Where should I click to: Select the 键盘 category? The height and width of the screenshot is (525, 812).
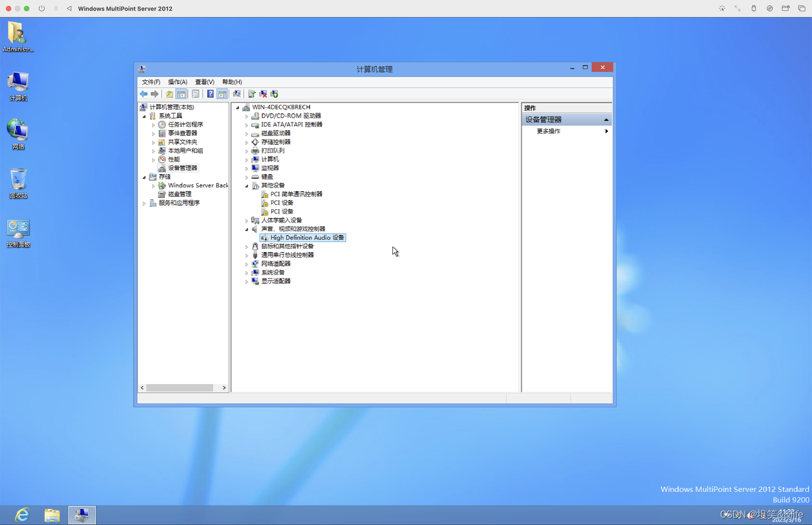click(x=267, y=177)
